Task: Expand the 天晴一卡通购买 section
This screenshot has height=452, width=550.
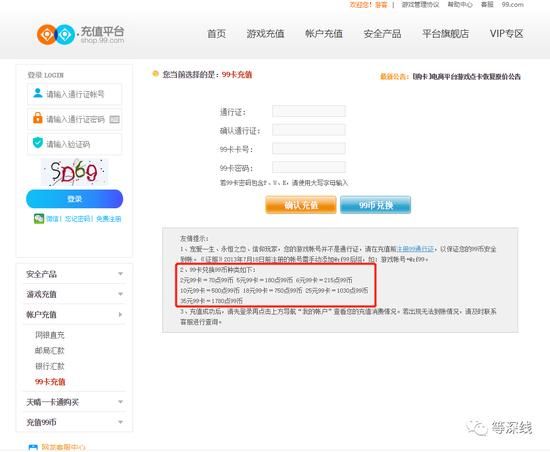Action: tap(74, 402)
